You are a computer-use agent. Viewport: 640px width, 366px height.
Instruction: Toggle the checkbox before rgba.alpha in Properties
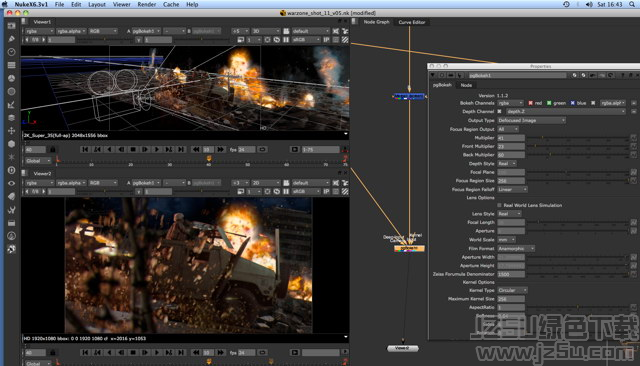[593, 103]
